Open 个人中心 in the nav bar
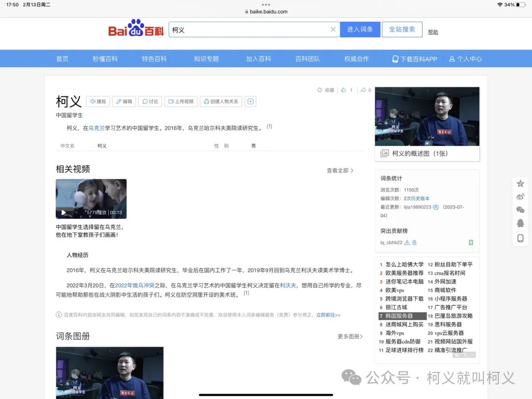This screenshot has width=532, height=399. (465, 59)
